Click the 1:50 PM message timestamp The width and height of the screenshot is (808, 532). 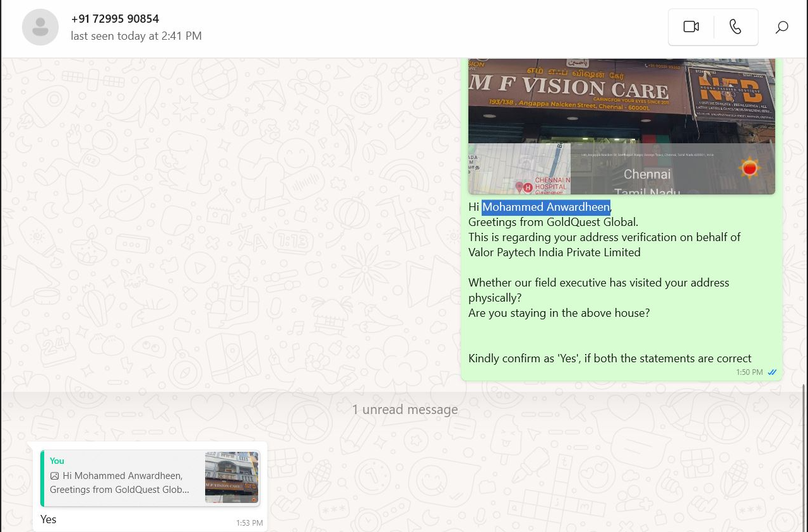pyautogui.click(x=749, y=372)
